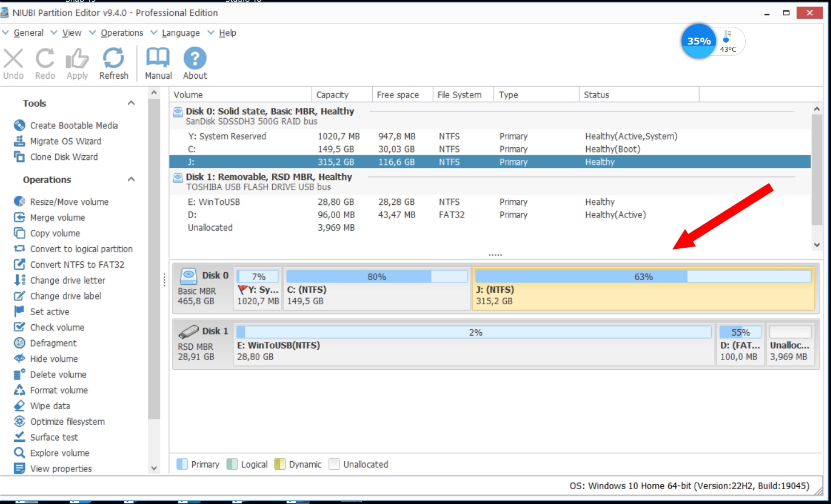The image size is (831, 504).
Task: Select Y: System Reserved partition block
Action: (257, 289)
